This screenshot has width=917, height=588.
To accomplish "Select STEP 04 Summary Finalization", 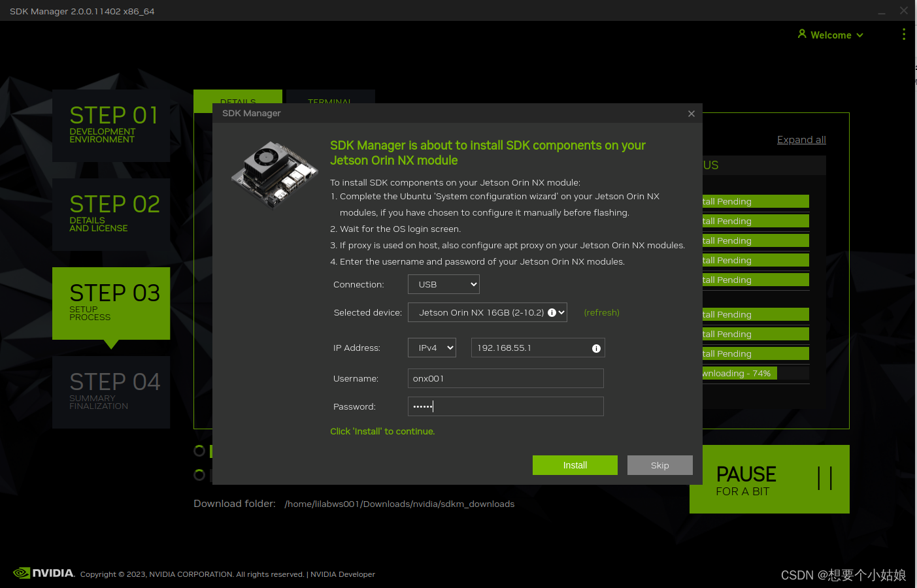I will [x=111, y=392].
